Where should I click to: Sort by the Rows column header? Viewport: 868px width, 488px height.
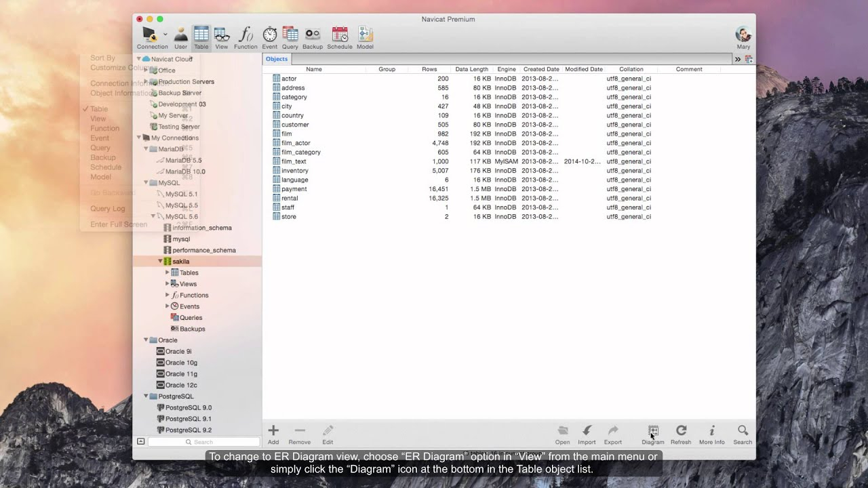pos(429,69)
